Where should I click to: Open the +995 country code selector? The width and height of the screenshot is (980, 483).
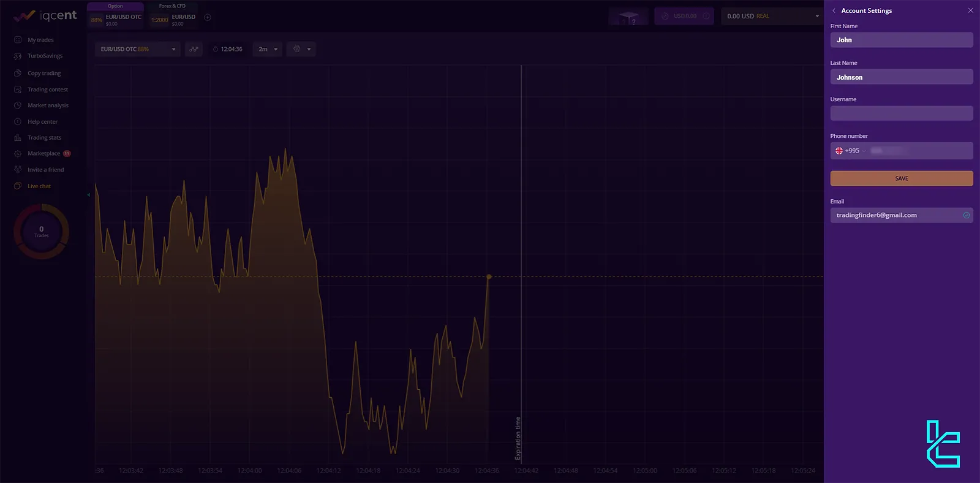[851, 151]
